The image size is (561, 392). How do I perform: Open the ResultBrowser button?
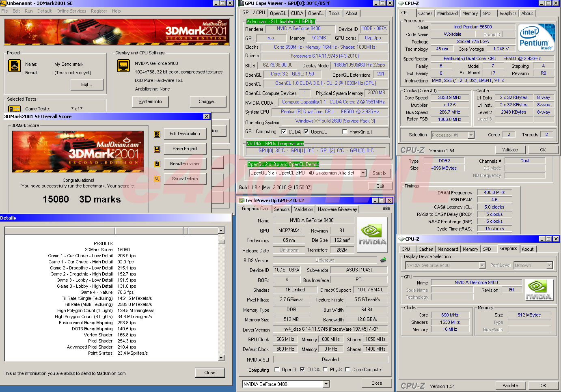[x=185, y=164]
